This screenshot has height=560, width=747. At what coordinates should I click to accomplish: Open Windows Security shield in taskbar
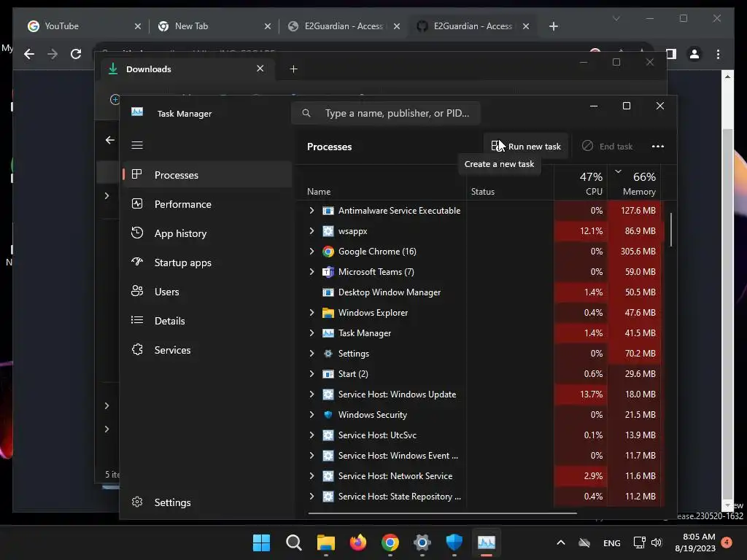[x=454, y=542]
